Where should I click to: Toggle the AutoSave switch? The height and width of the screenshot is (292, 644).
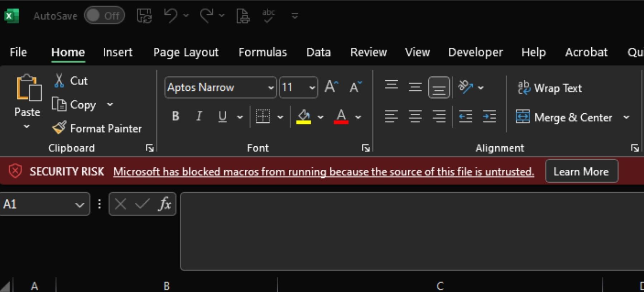(x=104, y=16)
